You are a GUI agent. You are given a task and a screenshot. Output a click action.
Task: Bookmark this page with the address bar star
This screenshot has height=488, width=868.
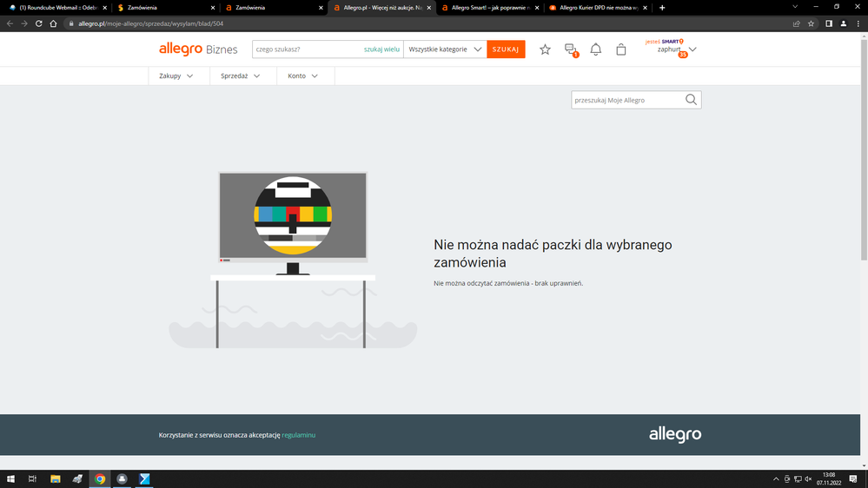coord(811,23)
